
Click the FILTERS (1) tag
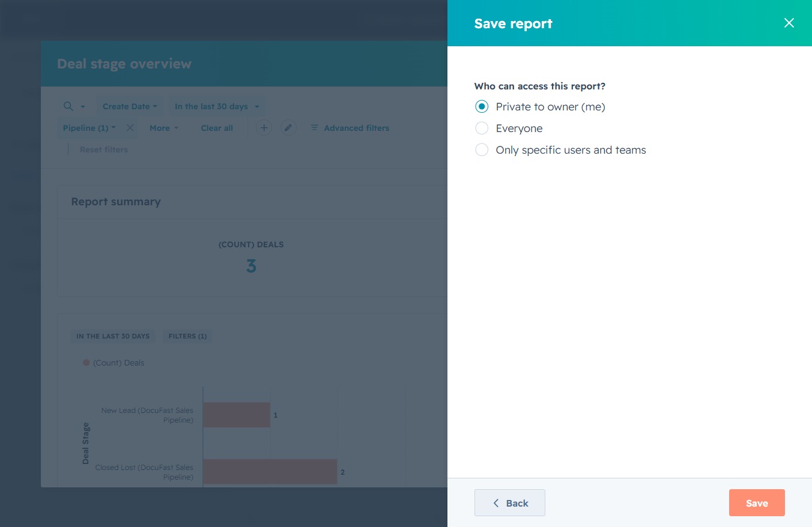click(187, 336)
